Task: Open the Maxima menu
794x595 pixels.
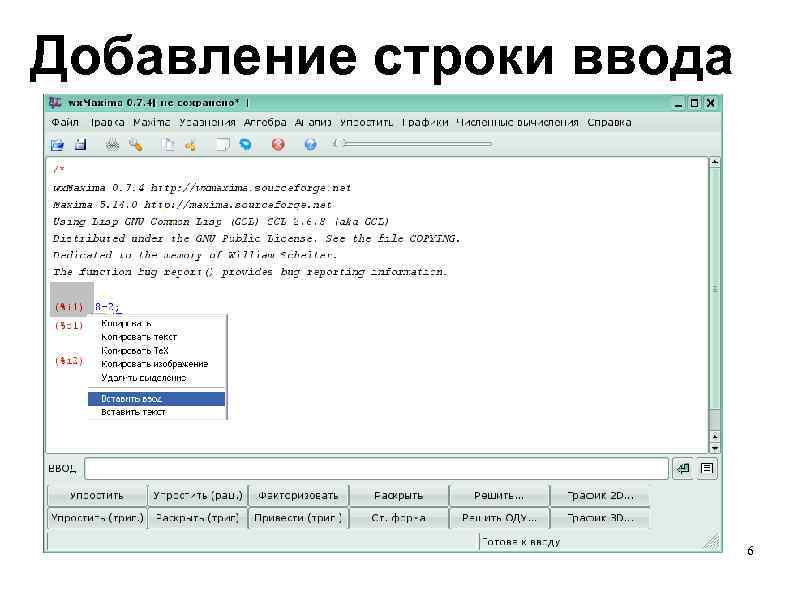Action: [x=152, y=123]
